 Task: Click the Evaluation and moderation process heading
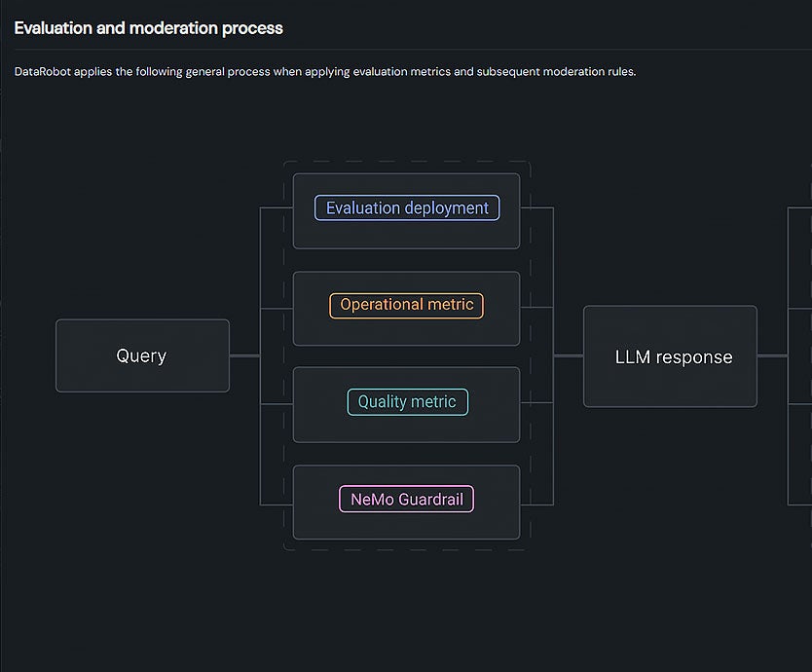(x=149, y=28)
